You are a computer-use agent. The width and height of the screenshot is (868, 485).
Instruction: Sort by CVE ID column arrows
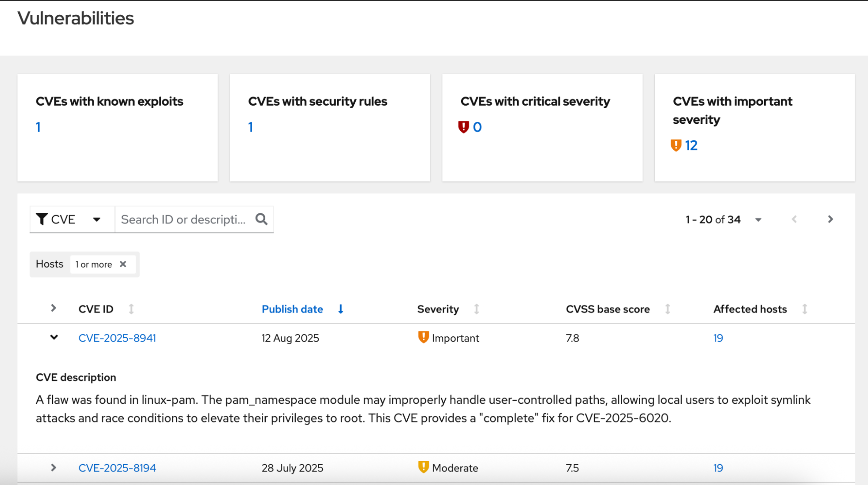(x=131, y=309)
